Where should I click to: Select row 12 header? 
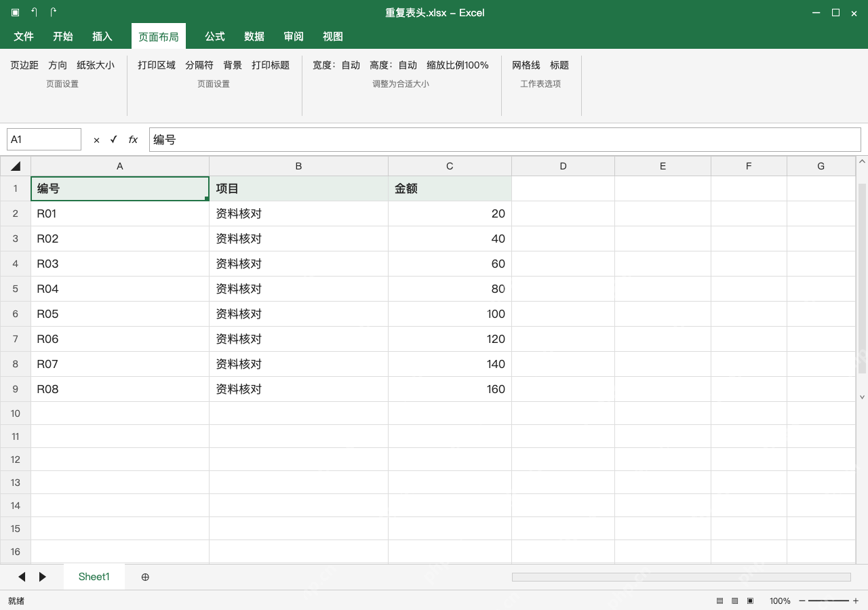(16, 460)
